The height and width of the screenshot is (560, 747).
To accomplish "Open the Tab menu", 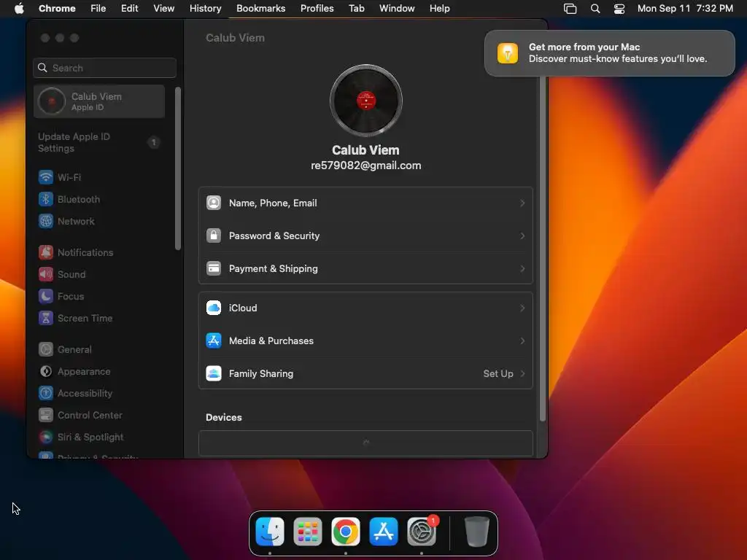I will 356,9.
